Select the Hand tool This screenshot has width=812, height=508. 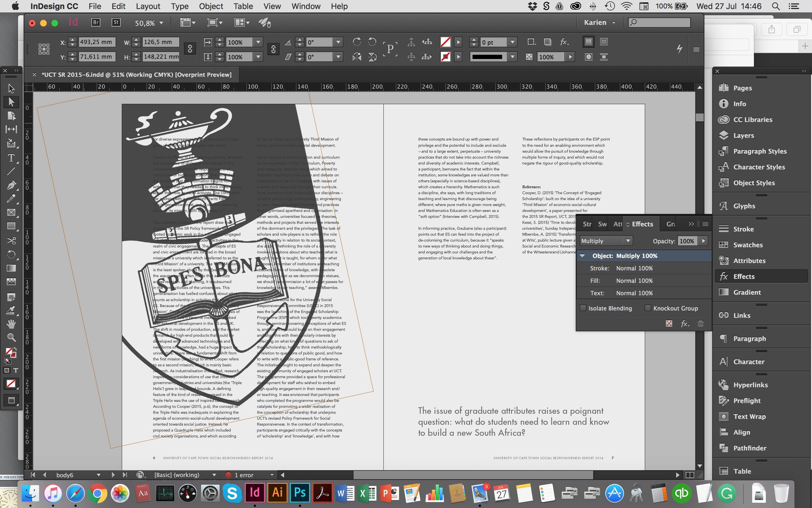click(11, 324)
